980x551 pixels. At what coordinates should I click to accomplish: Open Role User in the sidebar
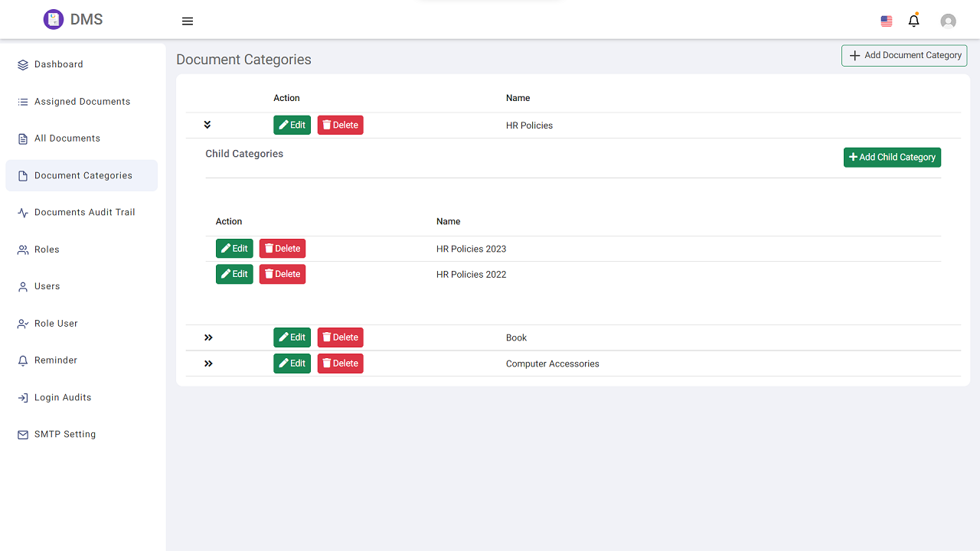pos(56,323)
